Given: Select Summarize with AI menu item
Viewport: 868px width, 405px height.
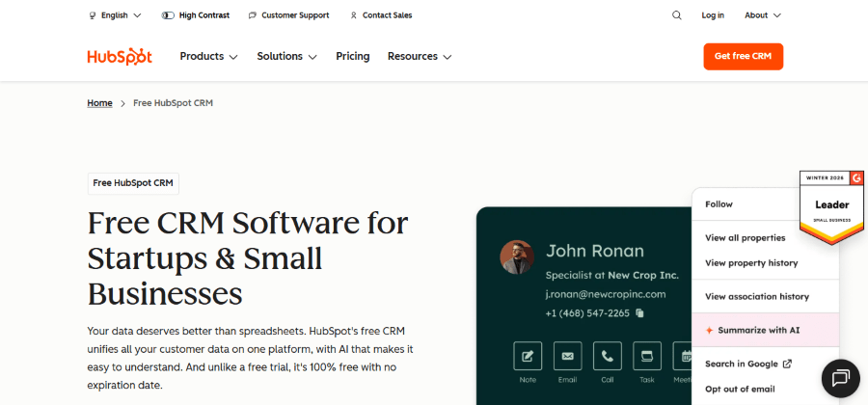Looking at the screenshot, I should [x=758, y=330].
